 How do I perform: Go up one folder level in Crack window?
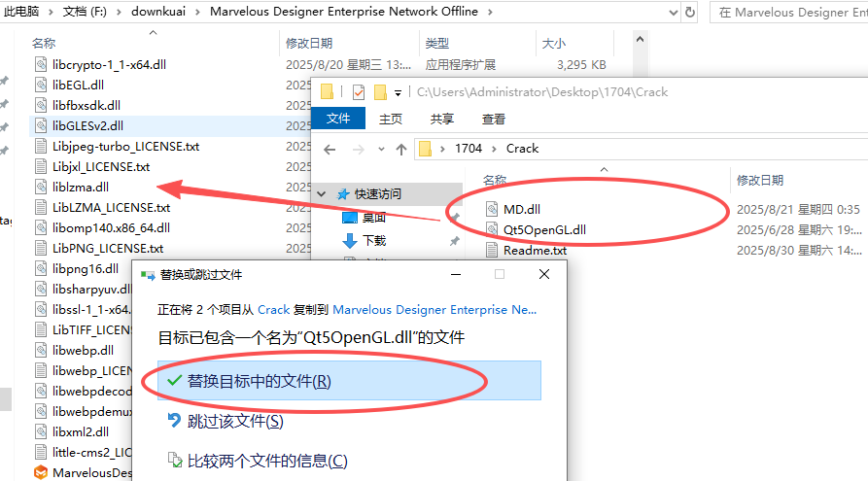coord(401,149)
